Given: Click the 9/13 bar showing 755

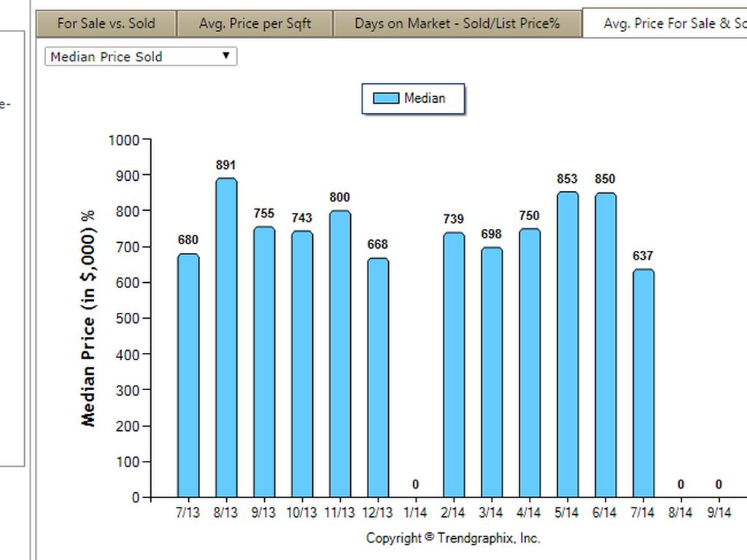Looking at the screenshot, I should (264, 362).
